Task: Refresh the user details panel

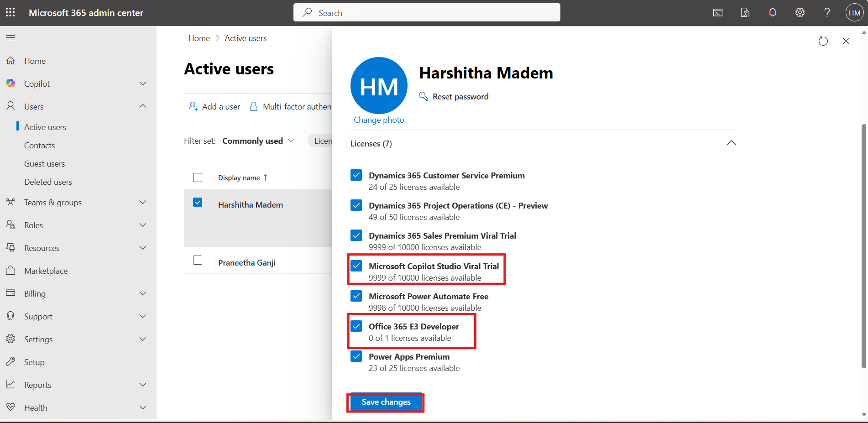Action: (823, 41)
